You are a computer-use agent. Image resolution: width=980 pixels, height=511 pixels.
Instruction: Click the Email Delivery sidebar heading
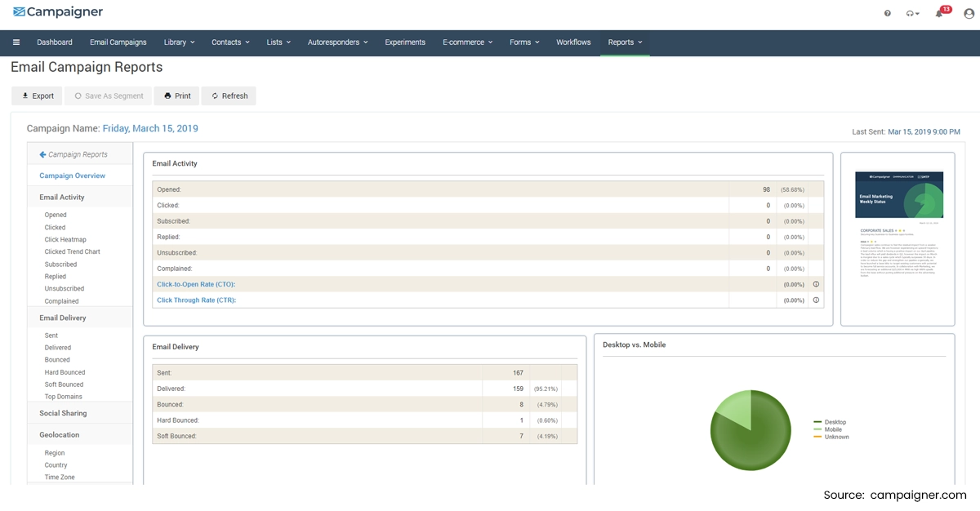tap(63, 318)
